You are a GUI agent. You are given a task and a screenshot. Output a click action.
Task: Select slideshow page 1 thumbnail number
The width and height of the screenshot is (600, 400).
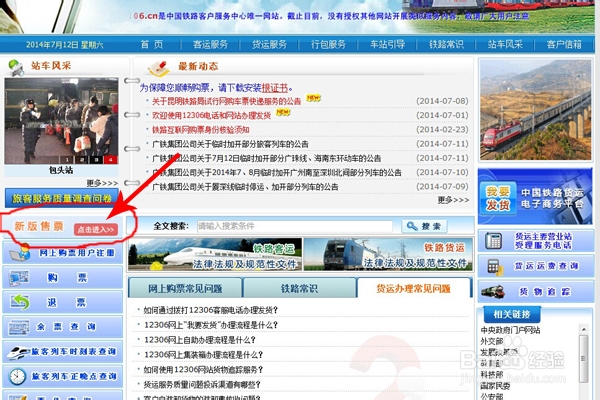pos(67,160)
